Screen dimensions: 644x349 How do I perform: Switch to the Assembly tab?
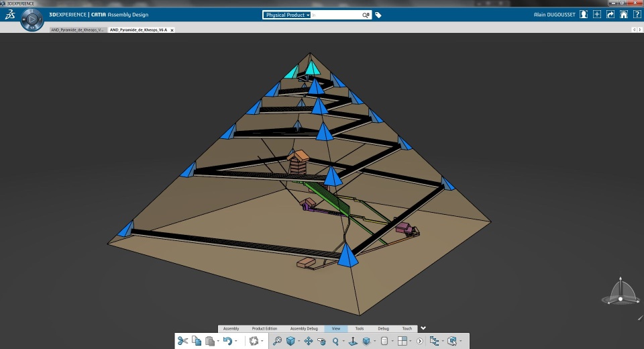tap(231, 328)
